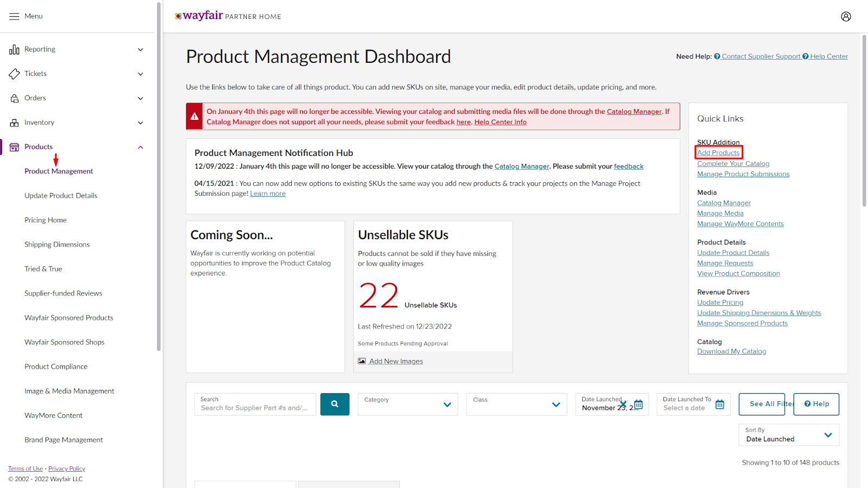
Task: Open the Manage Media link
Action: coord(720,214)
